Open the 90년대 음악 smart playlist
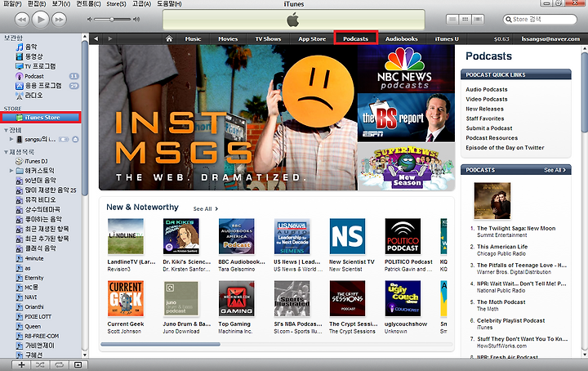 click(41, 181)
